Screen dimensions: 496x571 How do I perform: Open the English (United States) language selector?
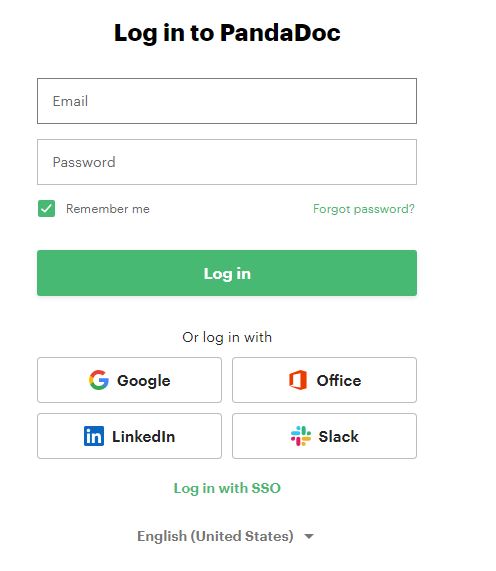[225, 536]
